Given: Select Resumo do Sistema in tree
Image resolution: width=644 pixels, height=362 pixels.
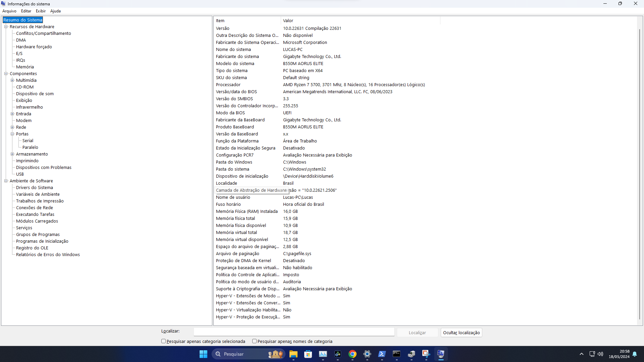Looking at the screenshot, I should [23, 20].
